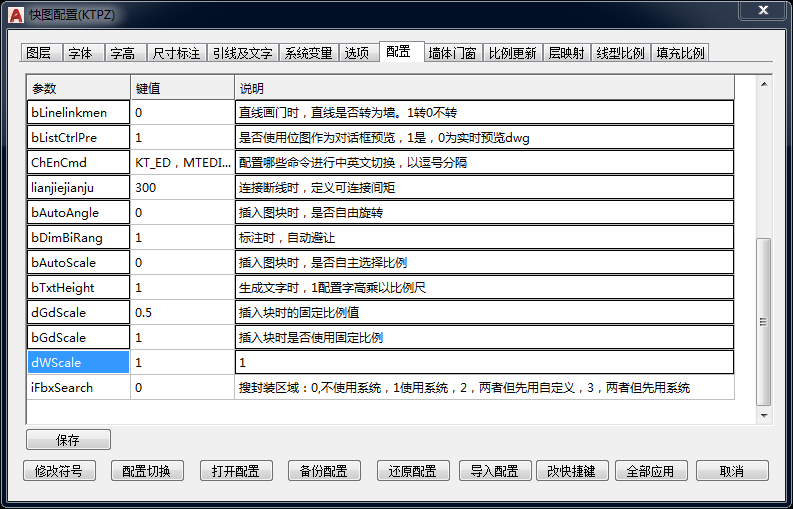Switch to the 填充比例 tab
This screenshot has height=509, width=793.
click(680, 53)
